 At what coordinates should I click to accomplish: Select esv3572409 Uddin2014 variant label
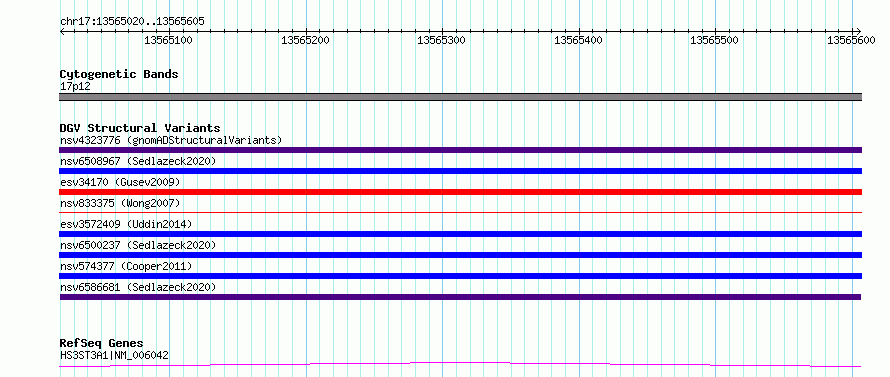click(x=126, y=224)
